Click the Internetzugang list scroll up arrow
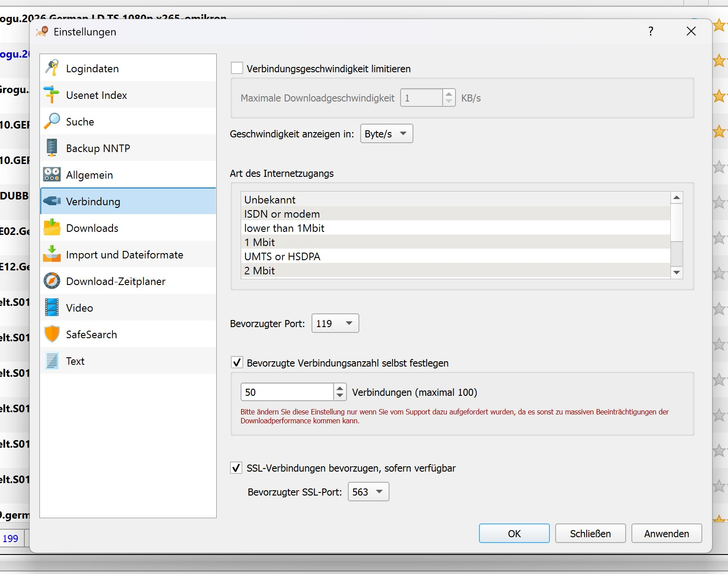Screen dimensions: 728x574 coord(677,198)
